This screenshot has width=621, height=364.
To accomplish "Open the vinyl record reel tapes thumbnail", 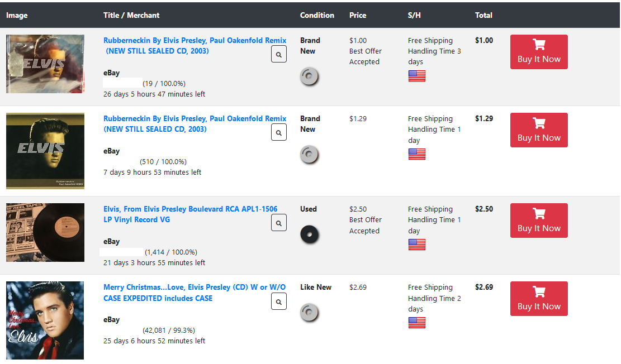I will pos(45,232).
